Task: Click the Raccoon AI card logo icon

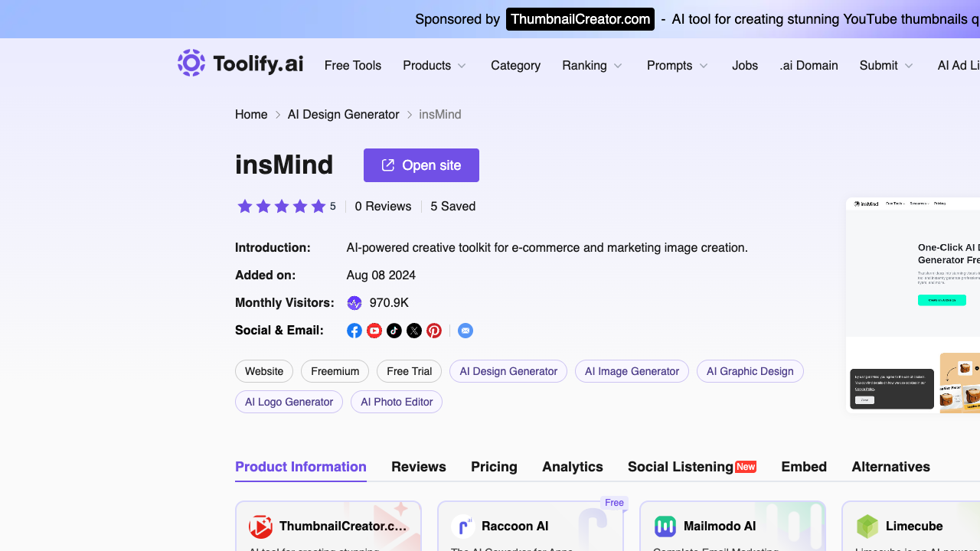Action: 463,527
